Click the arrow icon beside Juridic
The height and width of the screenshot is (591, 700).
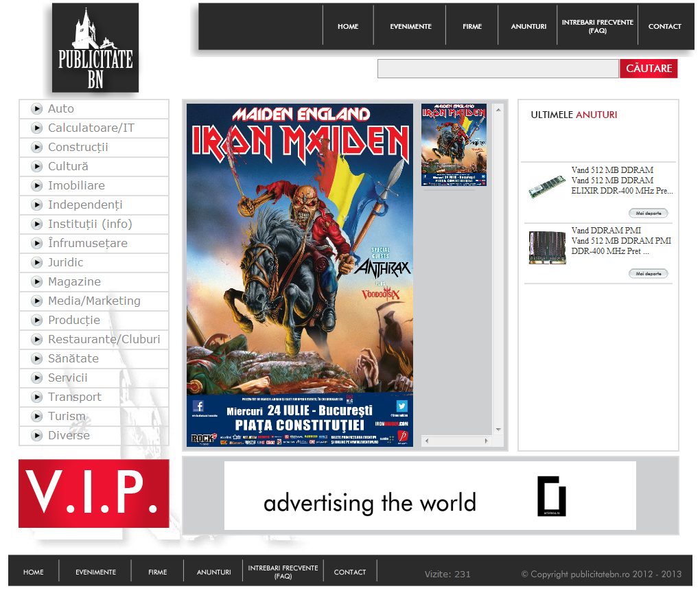tap(36, 262)
